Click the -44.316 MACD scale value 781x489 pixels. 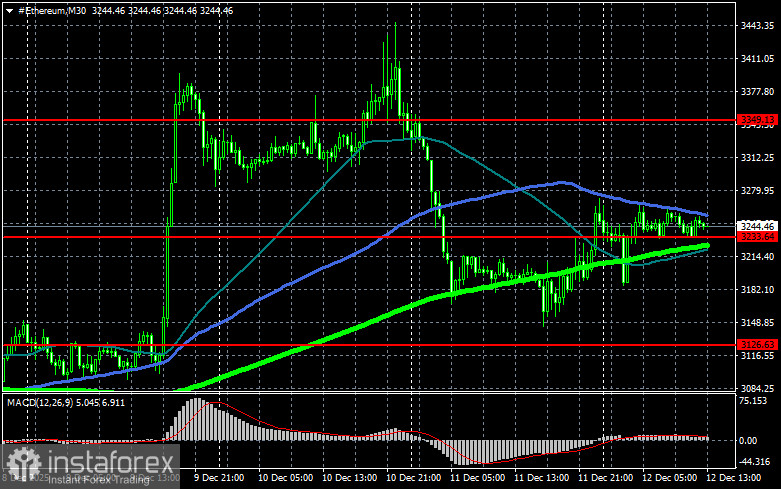[754, 462]
